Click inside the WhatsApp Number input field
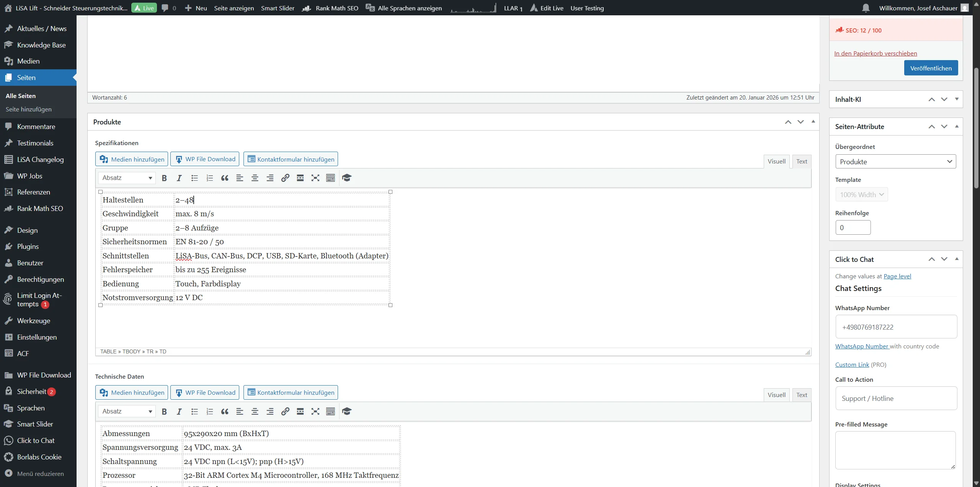Image resolution: width=980 pixels, height=487 pixels. click(895, 327)
